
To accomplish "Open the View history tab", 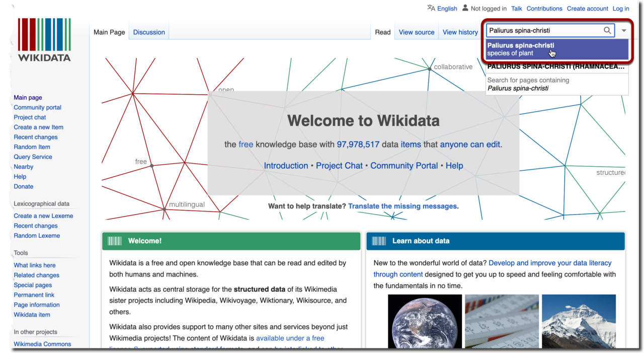I will (460, 32).
